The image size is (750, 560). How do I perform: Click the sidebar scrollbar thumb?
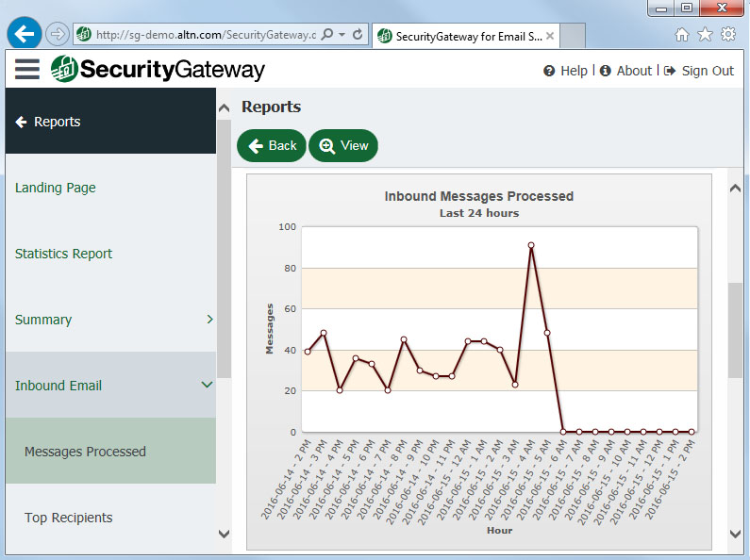(224, 249)
